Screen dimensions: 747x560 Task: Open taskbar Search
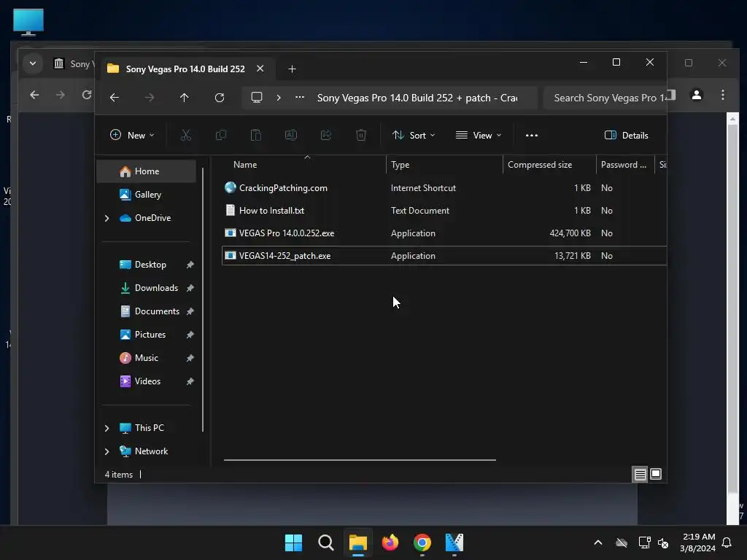point(326,542)
